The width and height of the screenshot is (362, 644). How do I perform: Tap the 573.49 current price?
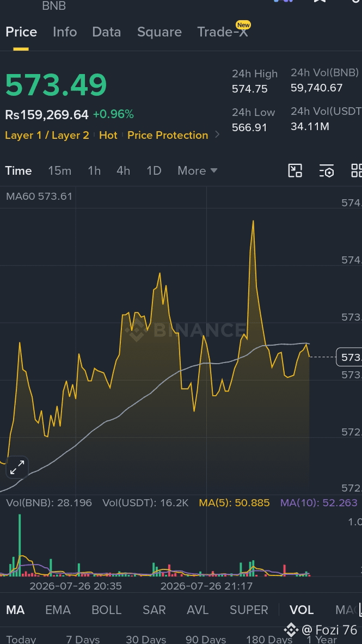[x=56, y=85]
